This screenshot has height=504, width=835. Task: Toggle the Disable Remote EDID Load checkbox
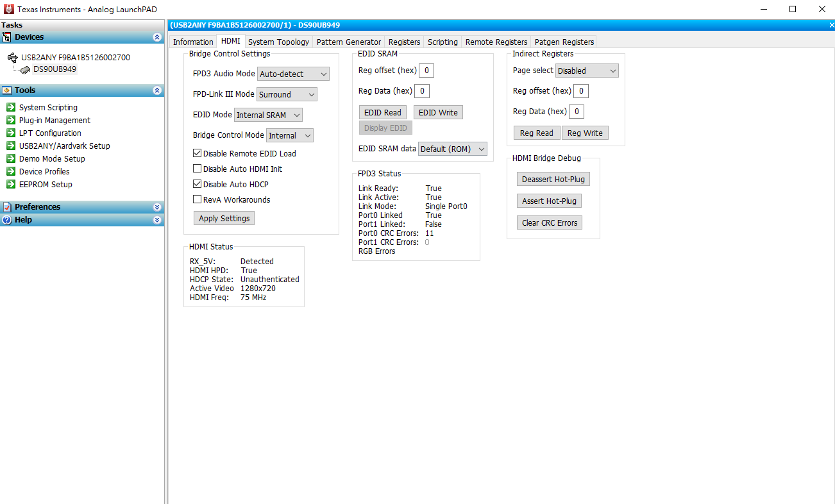pyautogui.click(x=198, y=154)
